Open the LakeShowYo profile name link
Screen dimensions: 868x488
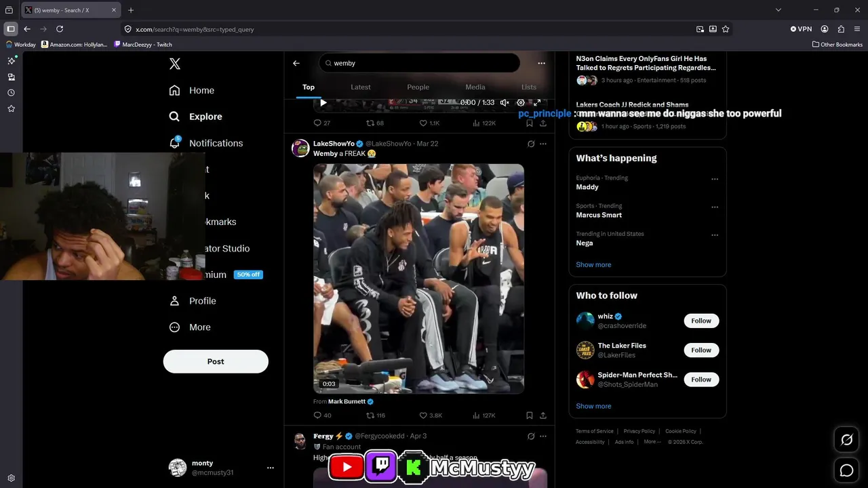(334, 144)
